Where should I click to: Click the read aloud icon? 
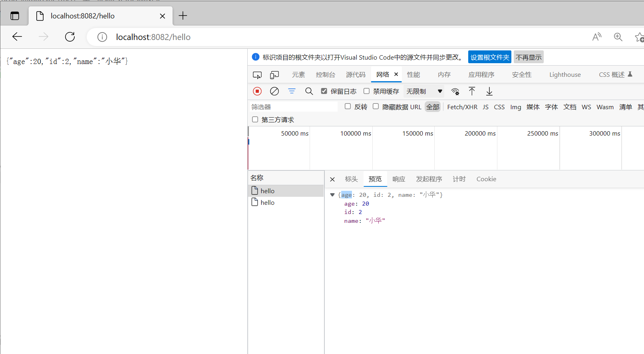[x=597, y=37]
